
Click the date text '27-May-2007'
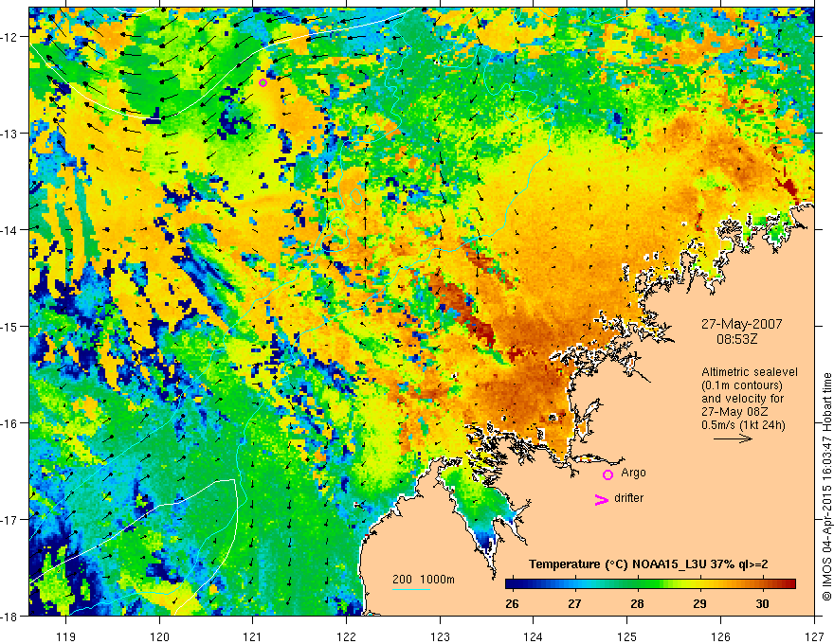[741, 324]
